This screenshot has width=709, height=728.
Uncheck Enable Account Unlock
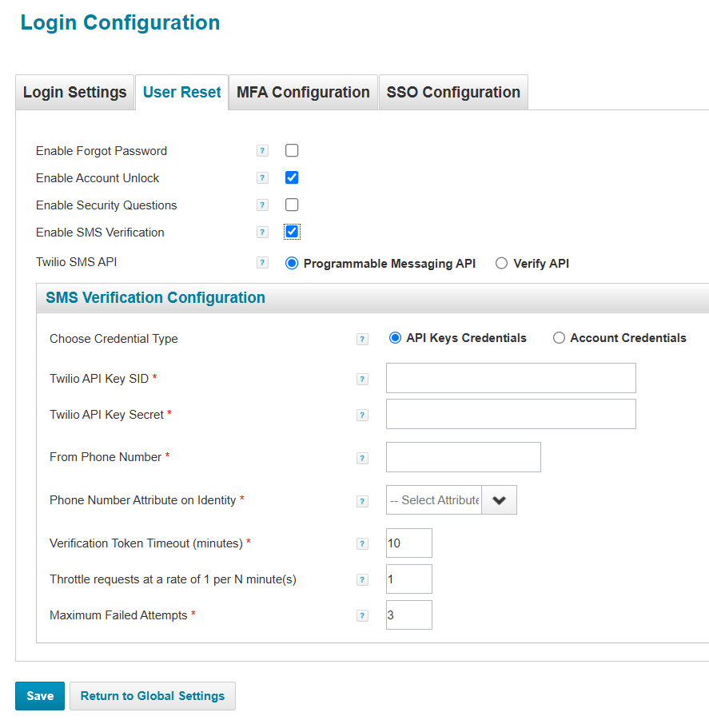(x=292, y=177)
